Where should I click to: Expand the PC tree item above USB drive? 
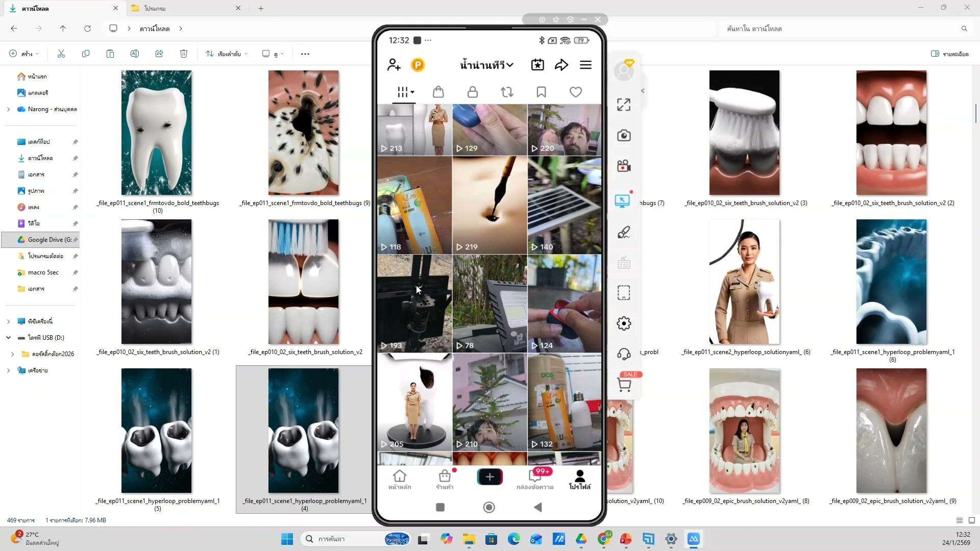tap(8, 321)
